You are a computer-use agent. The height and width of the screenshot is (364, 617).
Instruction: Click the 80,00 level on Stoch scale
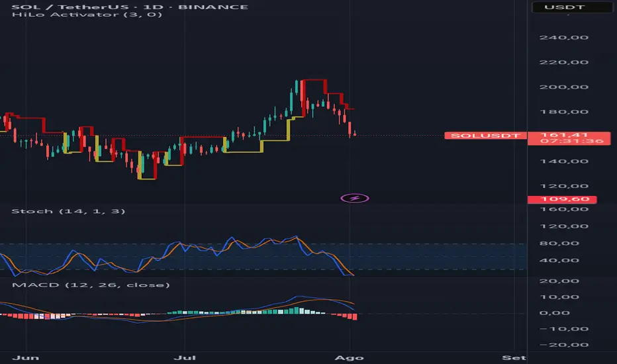pyautogui.click(x=559, y=243)
